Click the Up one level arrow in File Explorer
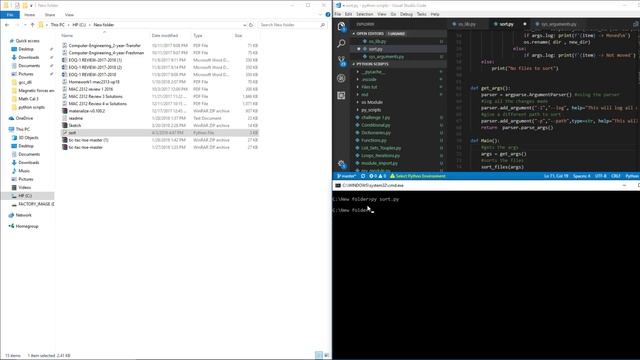 (33, 25)
